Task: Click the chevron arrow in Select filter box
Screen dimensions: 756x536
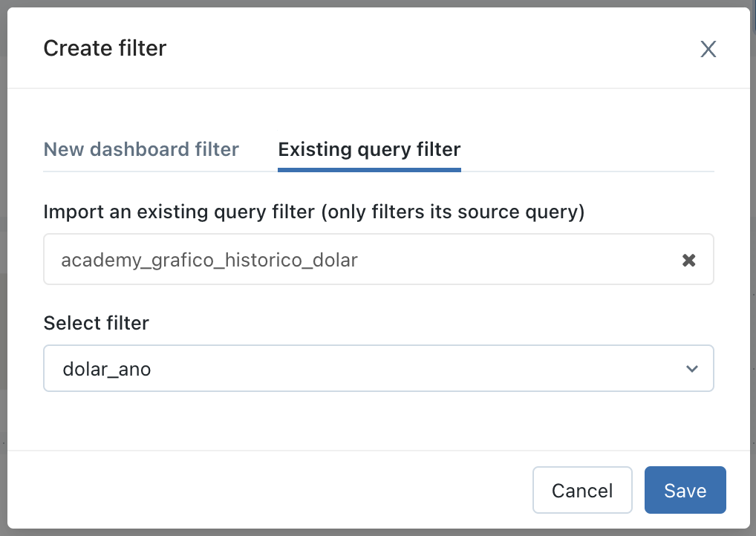Action: click(692, 368)
